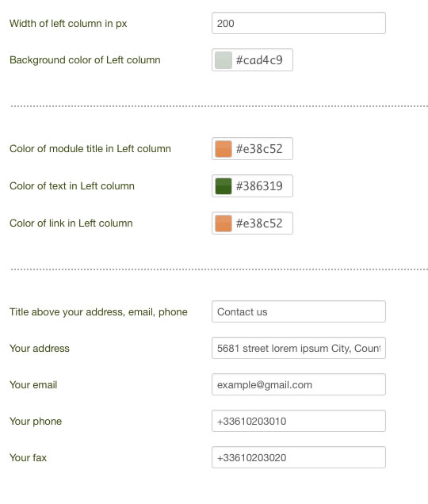Focus the Contact us title field
The height and width of the screenshot is (504, 428).
[x=298, y=311]
